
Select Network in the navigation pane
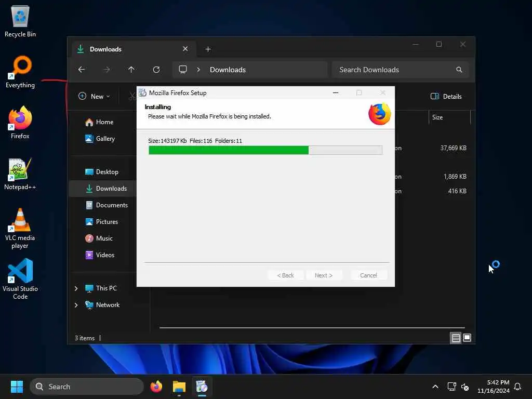coord(108,304)
